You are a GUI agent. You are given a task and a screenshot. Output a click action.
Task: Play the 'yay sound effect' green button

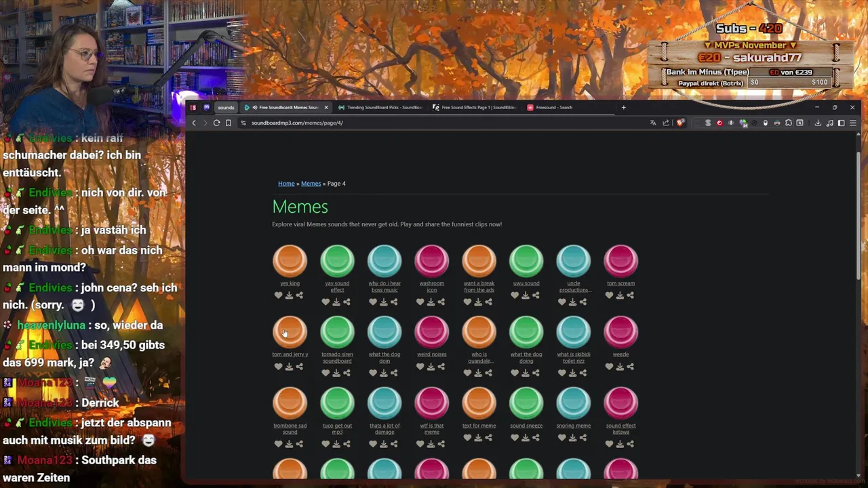click(337, 261)
